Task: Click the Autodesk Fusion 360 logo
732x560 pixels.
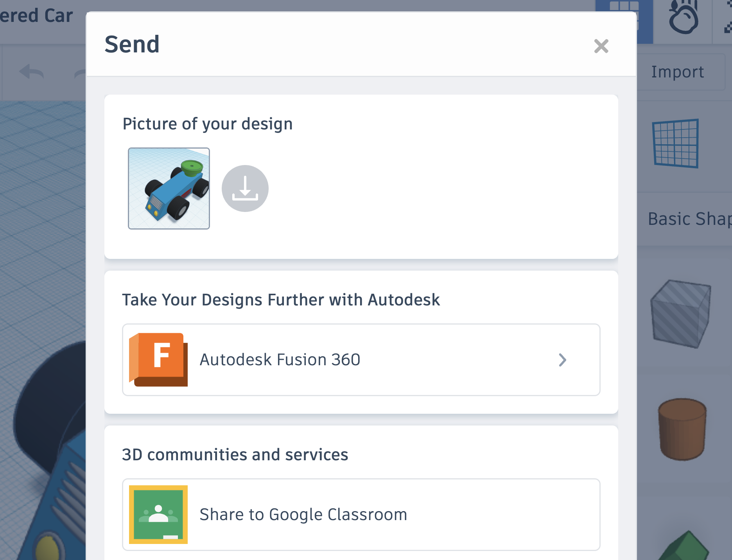Action: pos(159,359)
